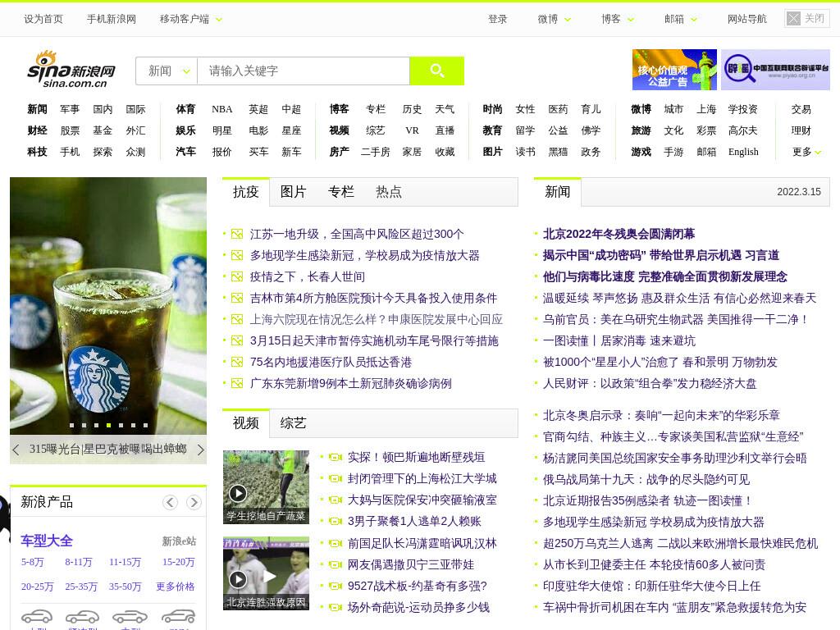This screenshot has width=840, height=630.
Task: Click image icon beside 3月15日起天津市 headline
Action: (237, 340)
